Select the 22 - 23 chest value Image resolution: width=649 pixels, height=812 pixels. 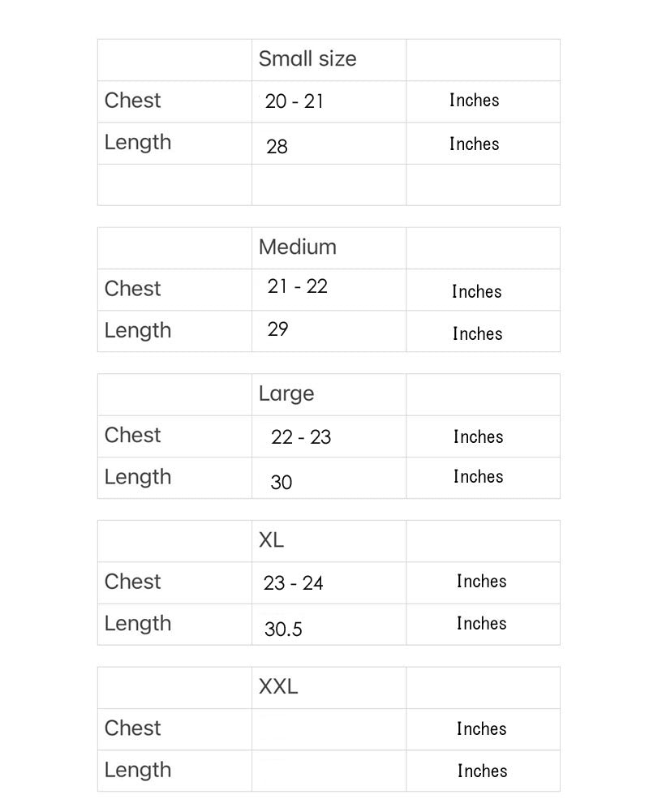click(x=301, y=437)
